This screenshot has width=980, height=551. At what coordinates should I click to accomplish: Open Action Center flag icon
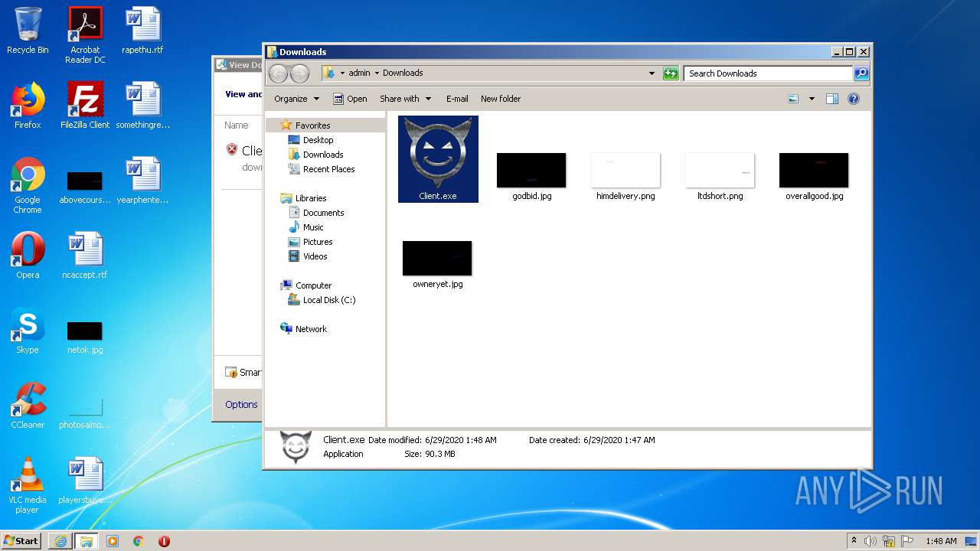[907, 541]
